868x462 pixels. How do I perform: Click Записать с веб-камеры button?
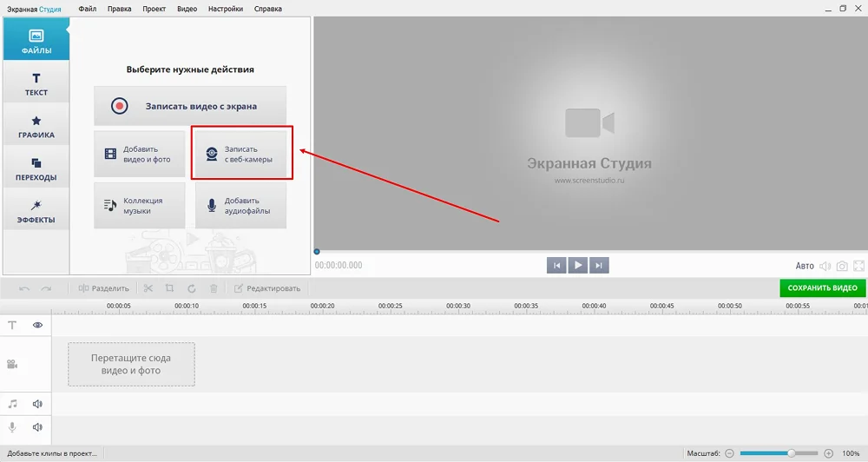coord(241,155)
